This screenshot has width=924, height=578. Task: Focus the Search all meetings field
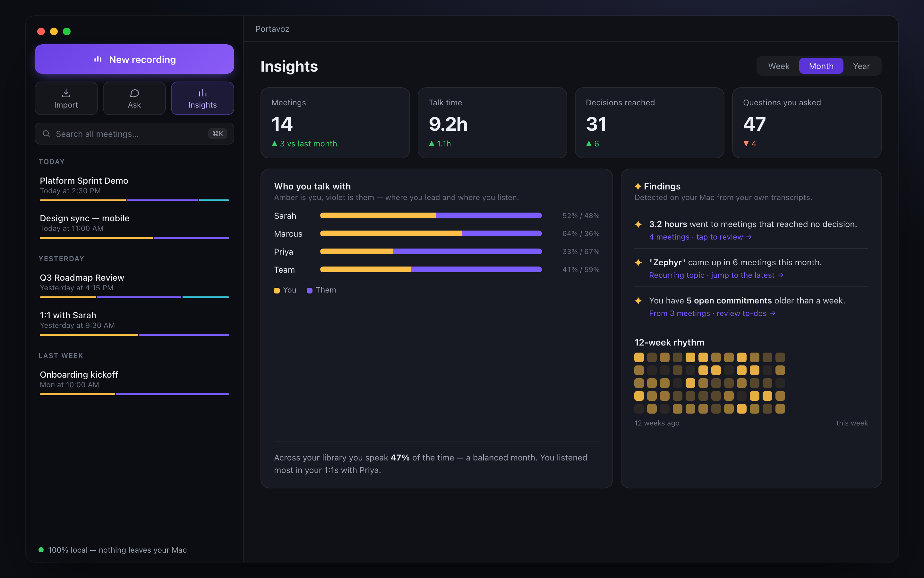click(134, 134)
